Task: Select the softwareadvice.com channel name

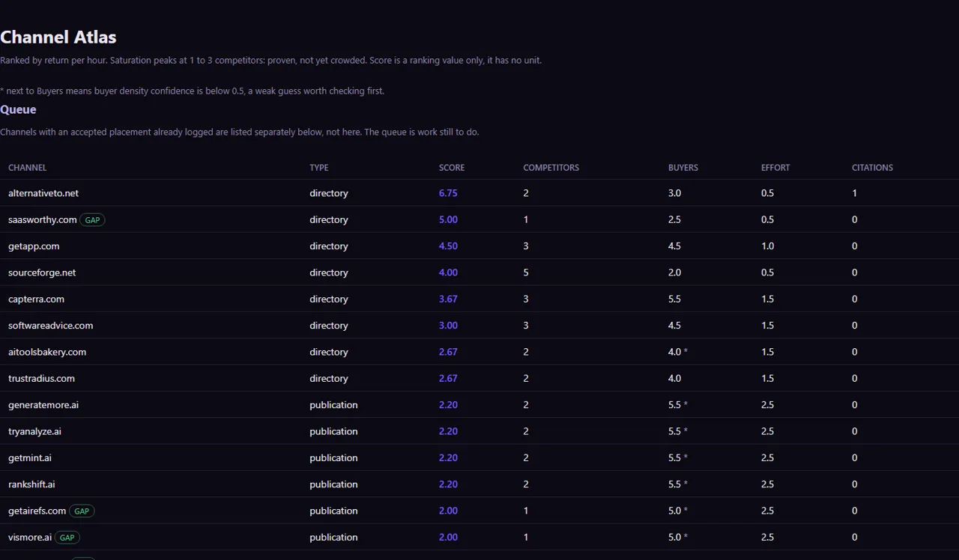Action: pos(51,326)
